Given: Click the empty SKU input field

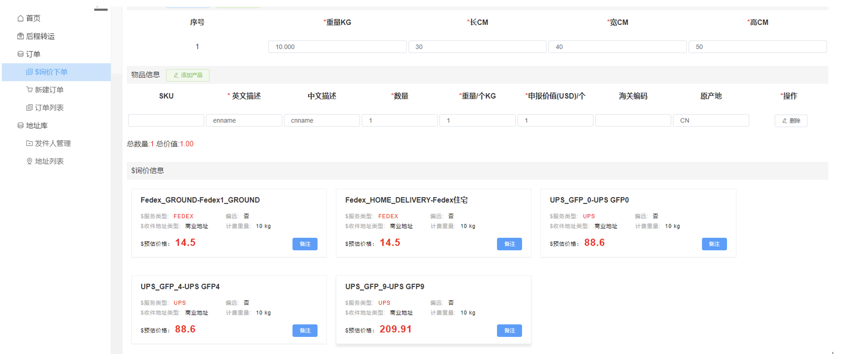Looking at the screenshot, I should click(166, 120).
